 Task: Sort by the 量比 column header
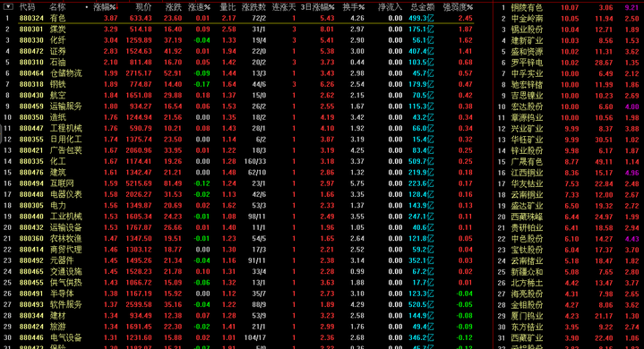pyautogui.click(x=228, y=7)
